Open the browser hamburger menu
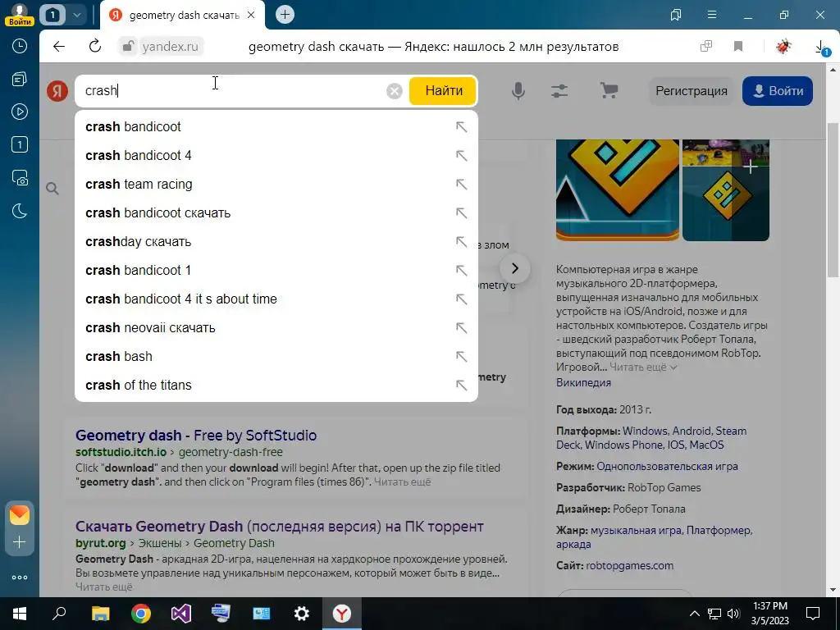 click(712, 15)
